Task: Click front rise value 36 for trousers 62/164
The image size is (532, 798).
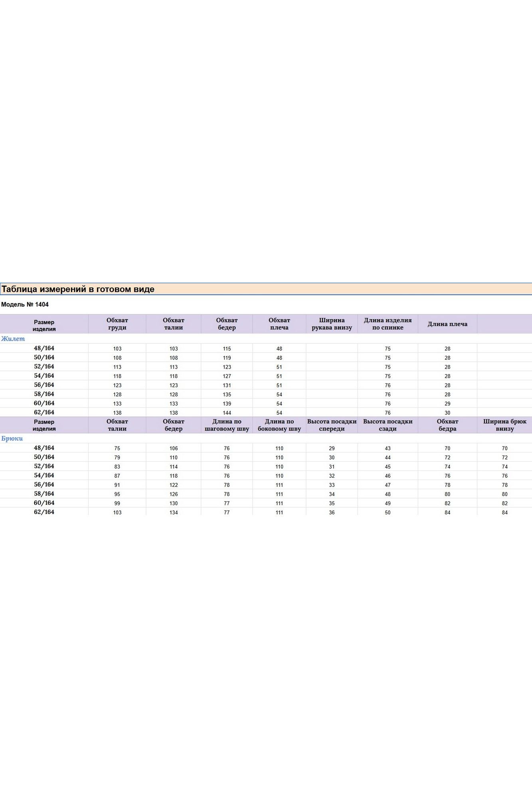Action: (332, 513)
